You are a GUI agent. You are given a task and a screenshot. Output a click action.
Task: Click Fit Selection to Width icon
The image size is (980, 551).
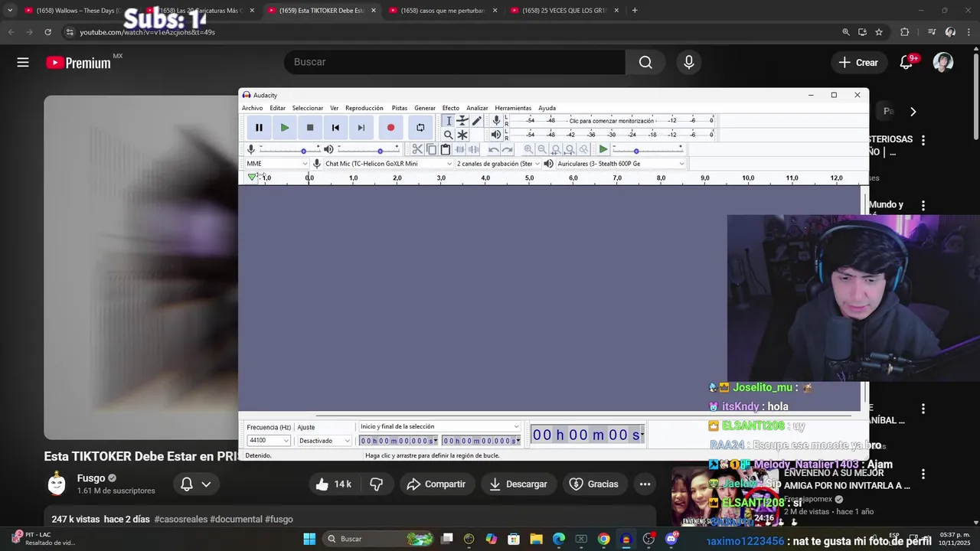556,149
